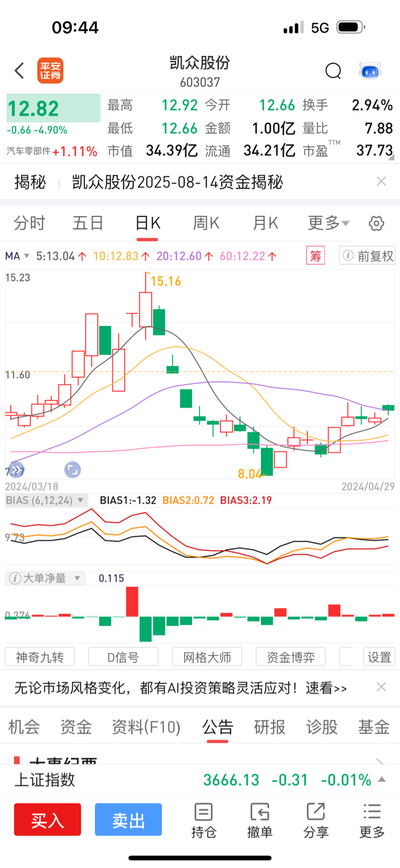400x868 pixels.
Task: Tap the 汽车零部件 sector link
Action: 29,151
